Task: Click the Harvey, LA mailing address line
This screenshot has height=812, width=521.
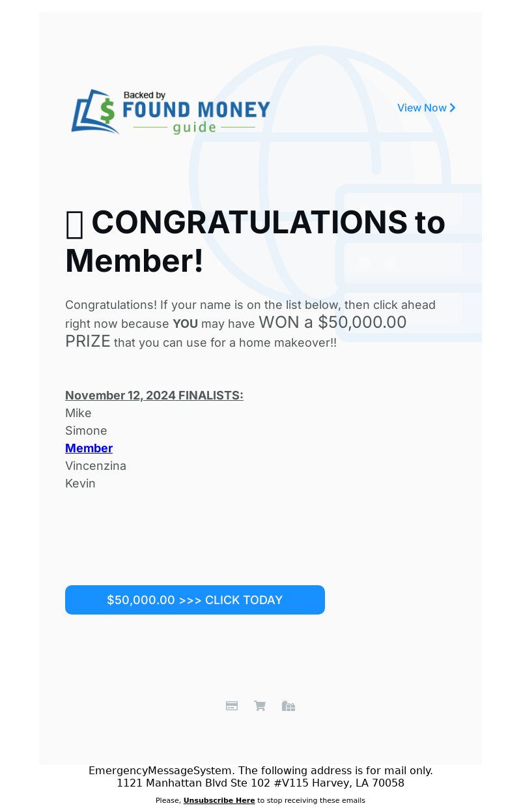Action: tap(260, 783)
